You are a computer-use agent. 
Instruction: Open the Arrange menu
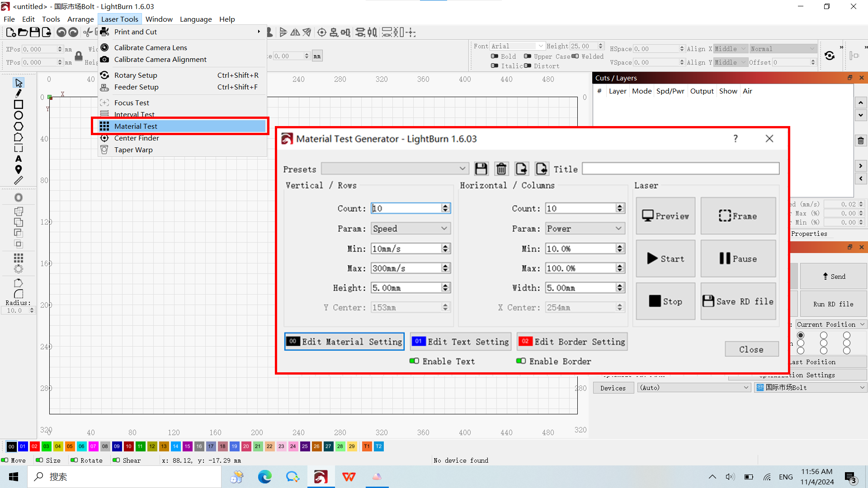point(80,19)
